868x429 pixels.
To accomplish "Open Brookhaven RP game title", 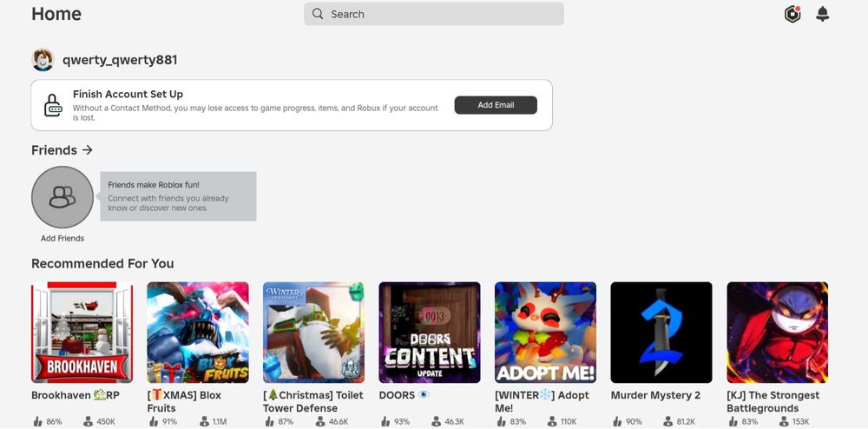I will pos(76,395).
